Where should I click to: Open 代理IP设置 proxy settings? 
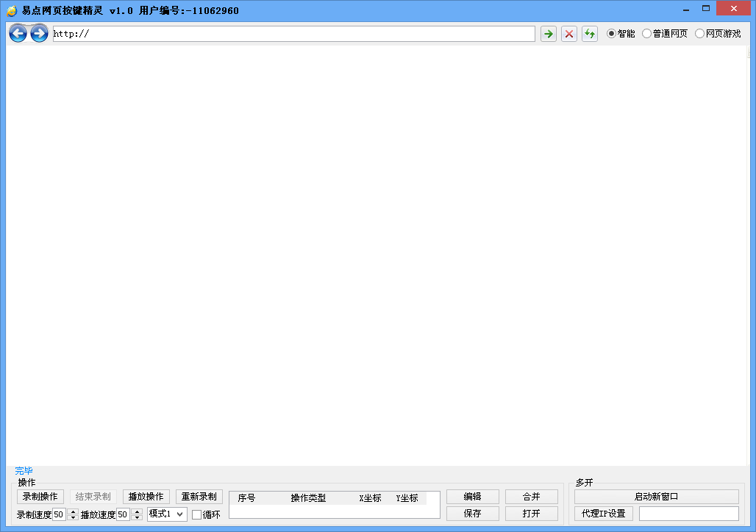tap(604, 513)
